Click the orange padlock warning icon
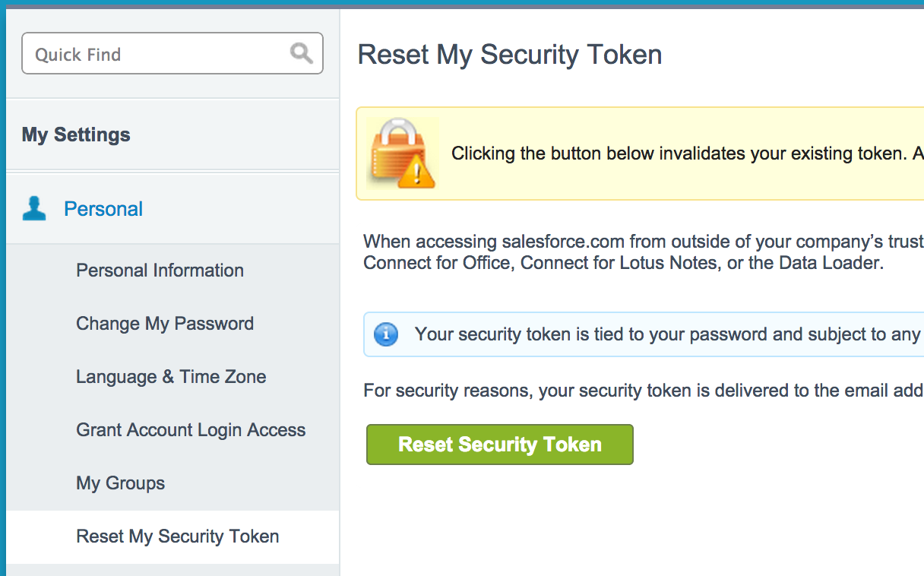Image resolution: width=924 pixels, height=576 pixels. coord(400,154)
